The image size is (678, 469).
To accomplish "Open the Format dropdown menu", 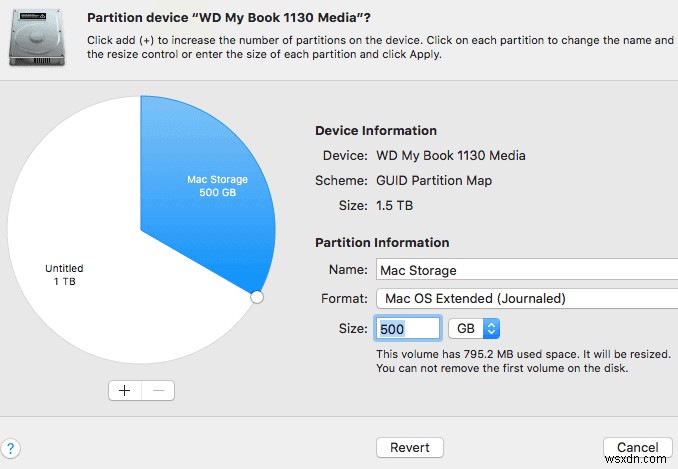I will [526, 298].
